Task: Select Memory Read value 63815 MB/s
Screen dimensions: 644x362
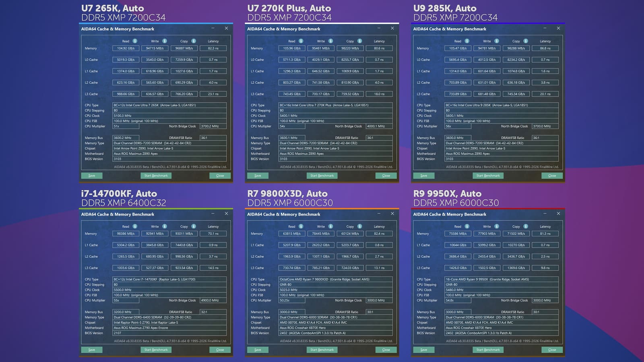Action: [x=292, y=234]
